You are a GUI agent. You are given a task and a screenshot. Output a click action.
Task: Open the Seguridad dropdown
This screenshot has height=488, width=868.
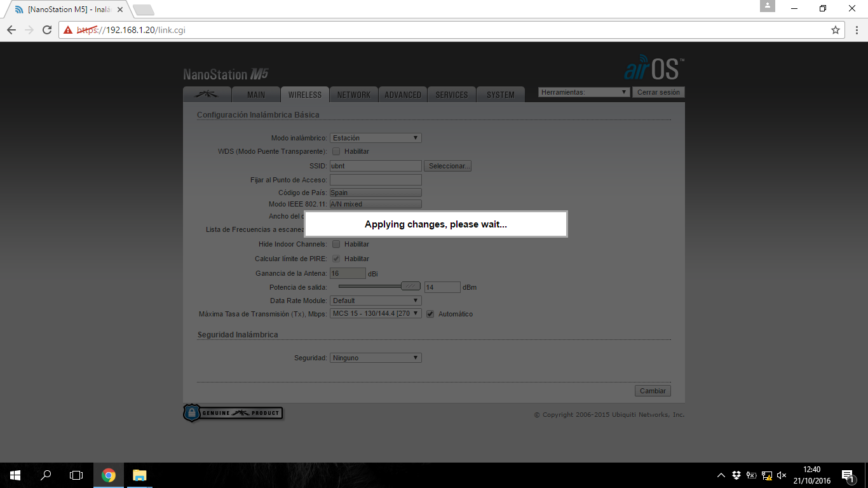[376, 358]
